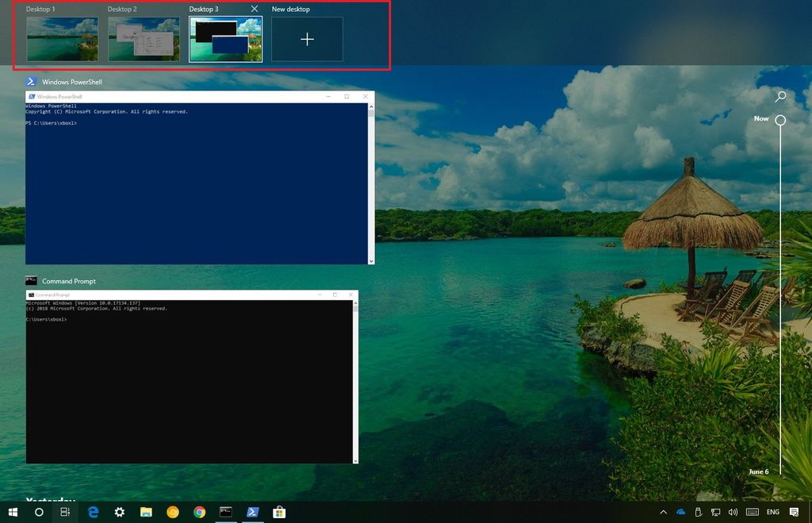Open the Microsoft Store from the taskbar
812x523 pixels.
click(279, 512)
